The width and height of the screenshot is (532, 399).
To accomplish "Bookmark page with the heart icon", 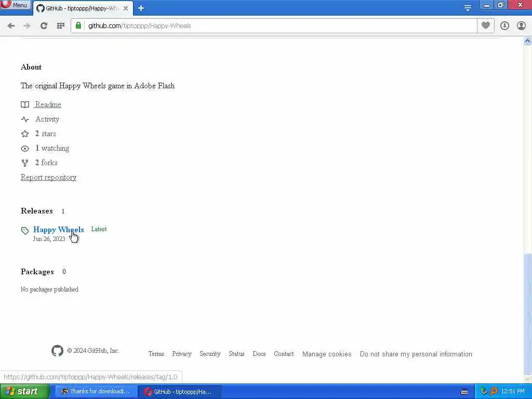I will 486,25.
